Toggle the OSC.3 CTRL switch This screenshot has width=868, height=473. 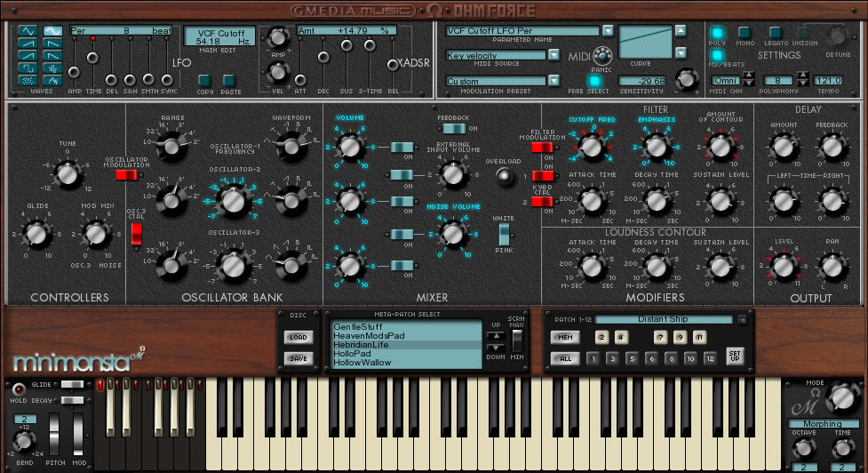tap(136, 235)
